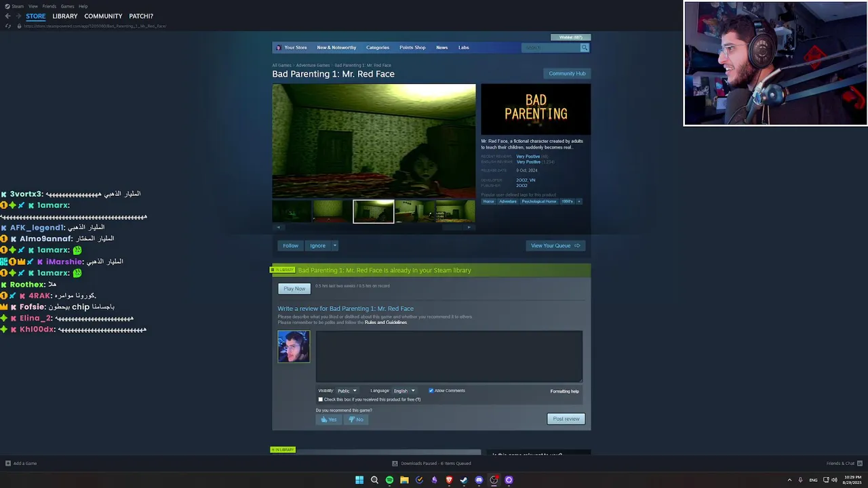The height and width of the screenshot is (488, 868).
Task: Click the padlock icon beside the URL
Action: point(19,26)
